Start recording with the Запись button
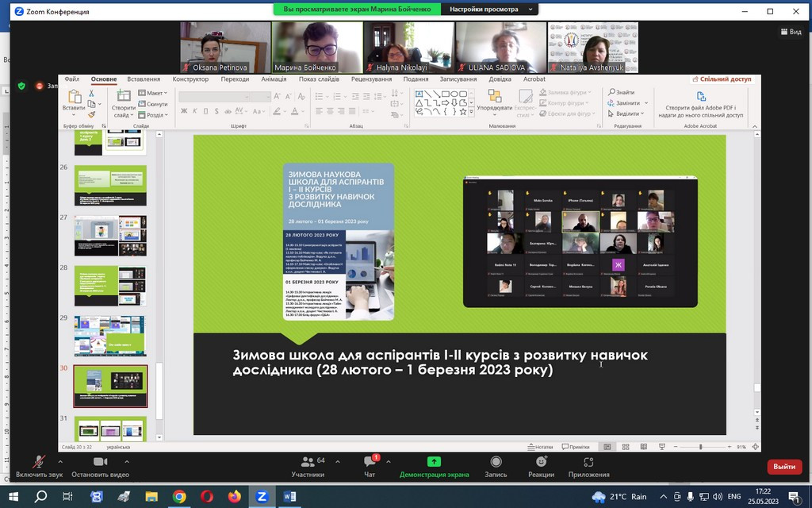The image size is (812, 508). tap(496, 465)
